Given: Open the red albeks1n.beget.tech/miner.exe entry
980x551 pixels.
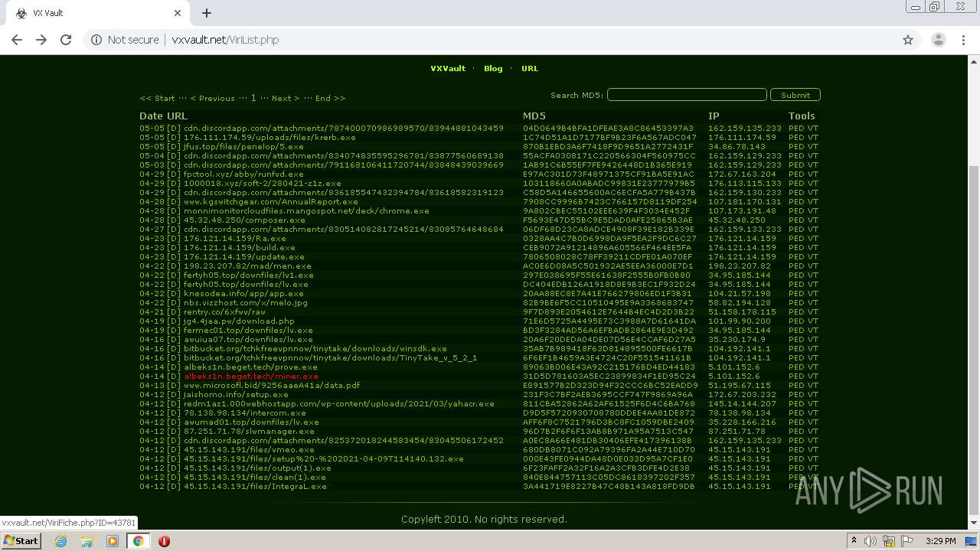Looking at the screenshot, I should 250,376.
